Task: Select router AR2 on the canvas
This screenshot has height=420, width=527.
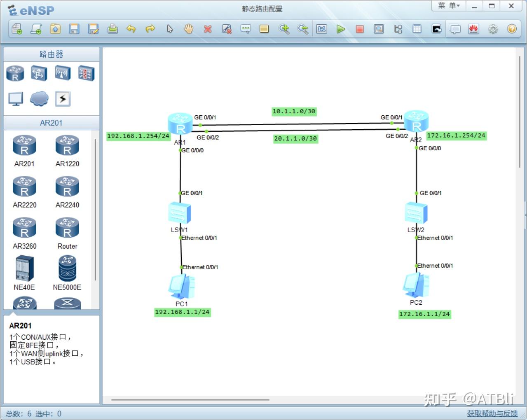Action: click(x=416, y=121)
